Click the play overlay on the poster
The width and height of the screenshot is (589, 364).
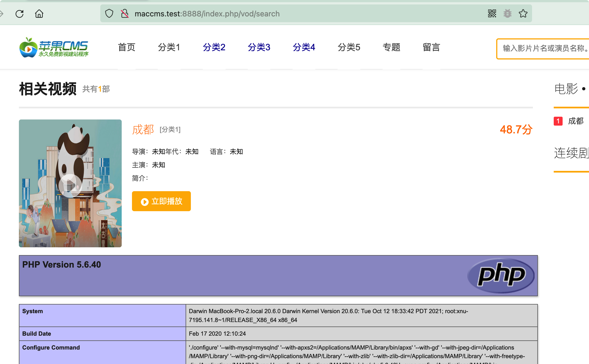[70, 185]
